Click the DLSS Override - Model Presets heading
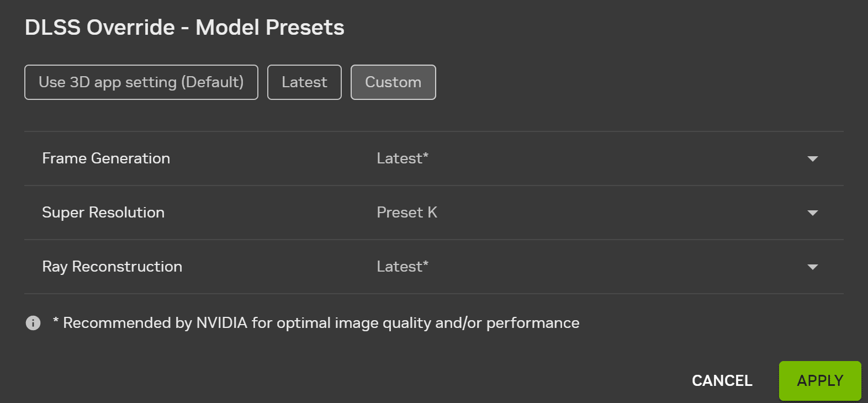868x403 pixels. (184, 28)
